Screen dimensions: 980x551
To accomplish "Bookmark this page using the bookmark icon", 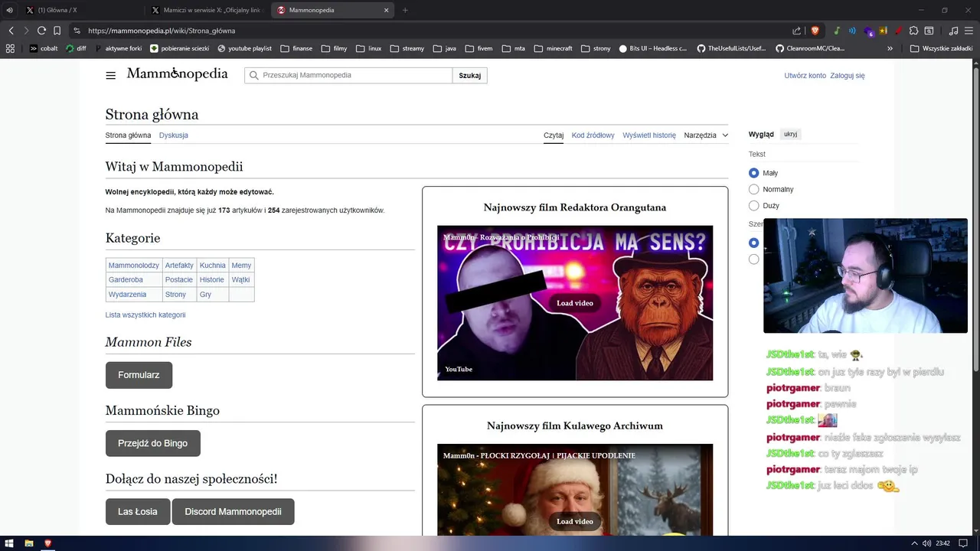I will coord(57,31).
